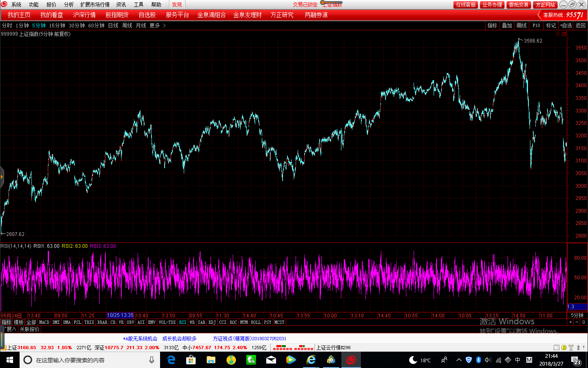
Task: Open the 画线 drawing tools menu
Action: 521,25
